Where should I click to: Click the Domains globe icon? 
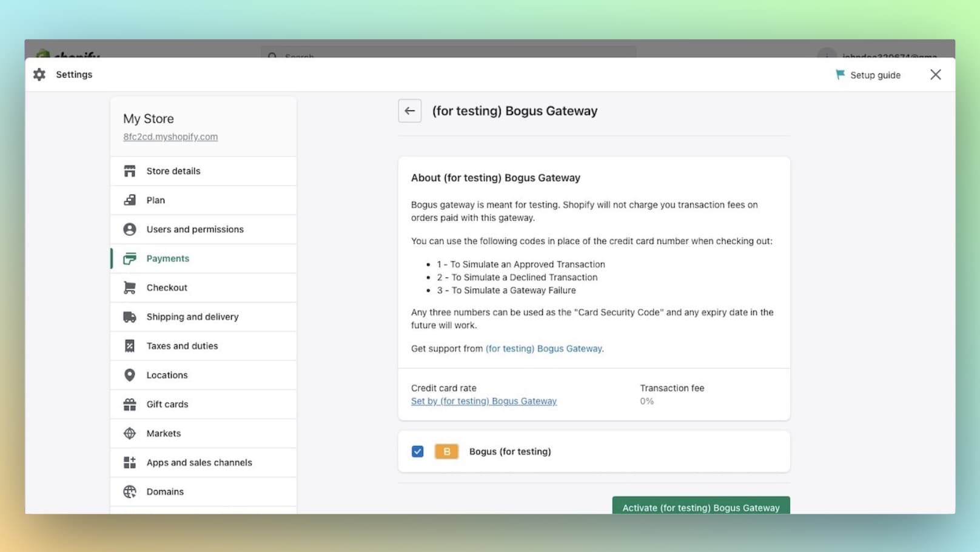pyautogui.click(x=129, y=491)
